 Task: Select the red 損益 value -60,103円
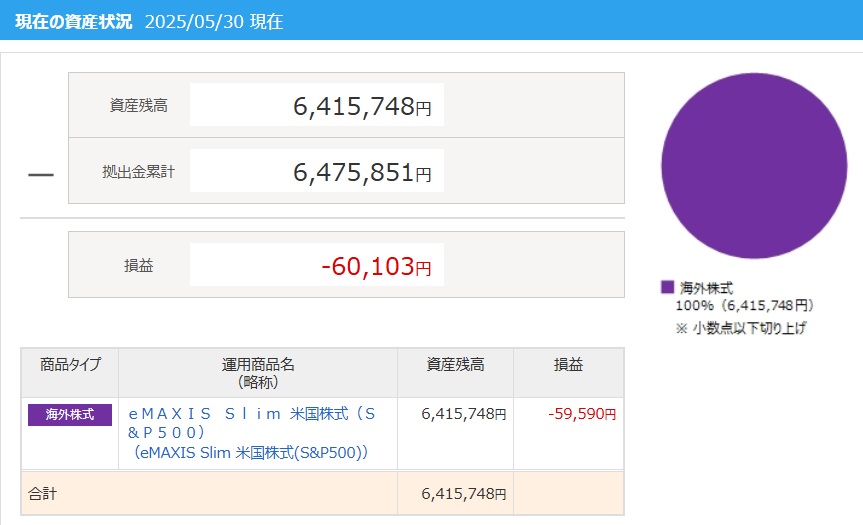click(x=376, y=266)
